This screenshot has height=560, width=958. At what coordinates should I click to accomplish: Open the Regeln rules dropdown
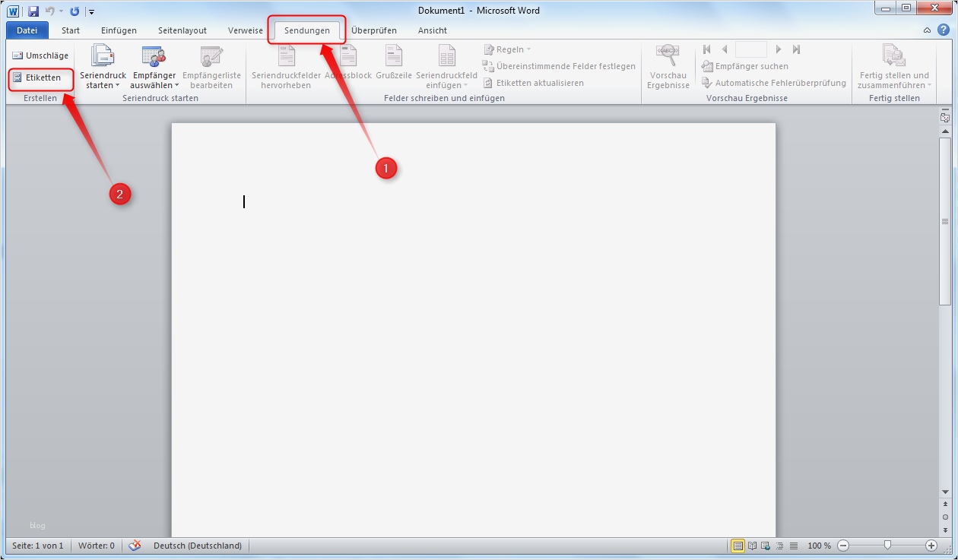(x=508, y=49)
